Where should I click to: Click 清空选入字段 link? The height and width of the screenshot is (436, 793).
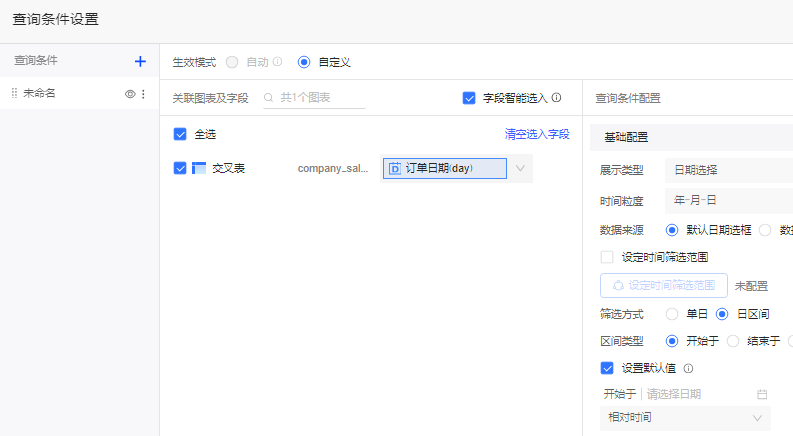pos(537,134)
